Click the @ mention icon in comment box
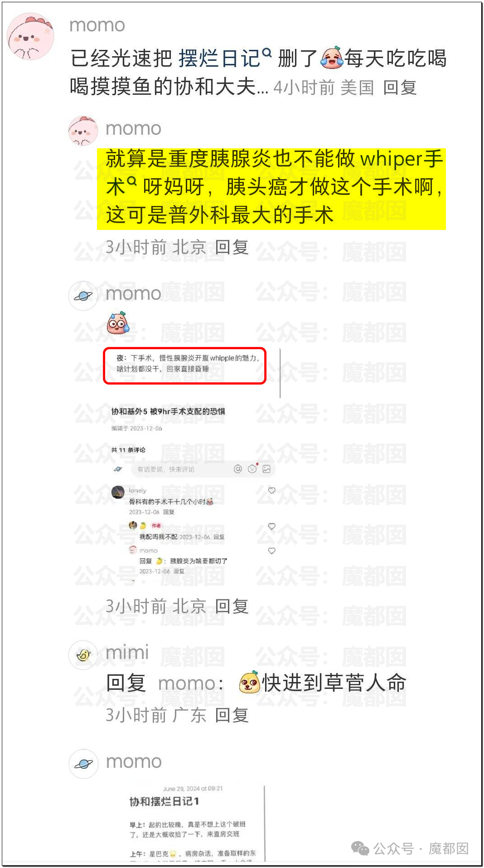484x868 pixels. pyautogui.click(x=238, y=469)
